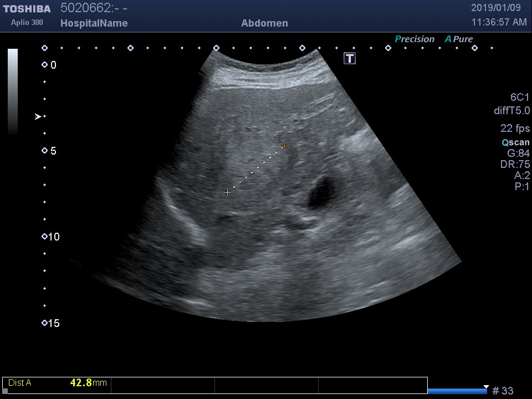Toggle the APure imaging indicator

pyautogui.click(x=459, y=39)
